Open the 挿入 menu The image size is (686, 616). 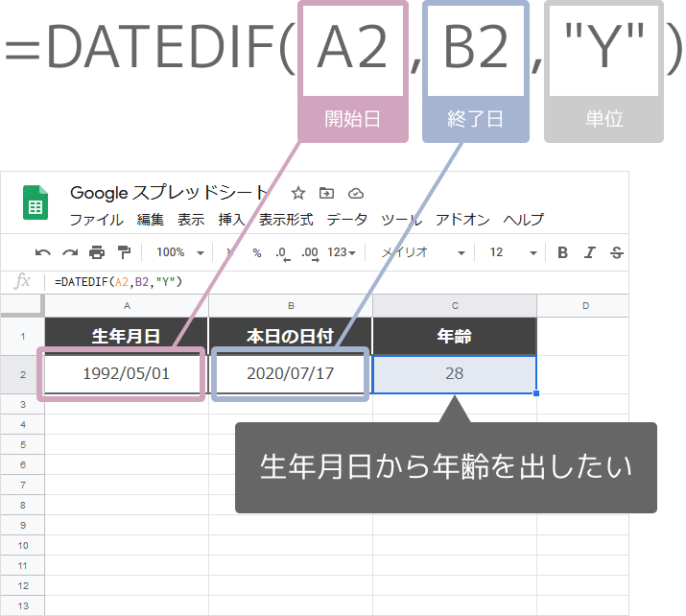click(232, 219)
